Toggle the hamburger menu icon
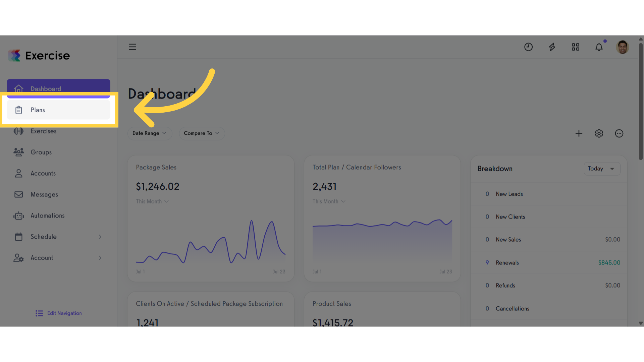This screenshot has height=362, width=644. (x=132, y=47)
